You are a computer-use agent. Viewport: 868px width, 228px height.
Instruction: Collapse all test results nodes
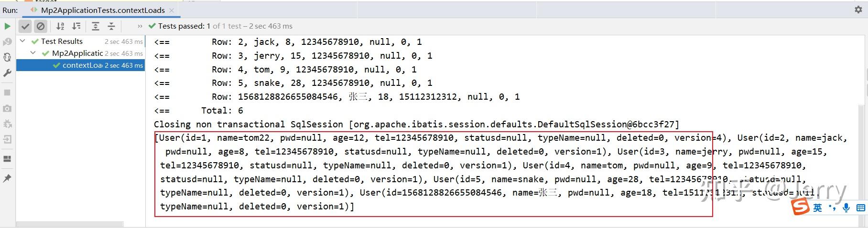point(111,26)
